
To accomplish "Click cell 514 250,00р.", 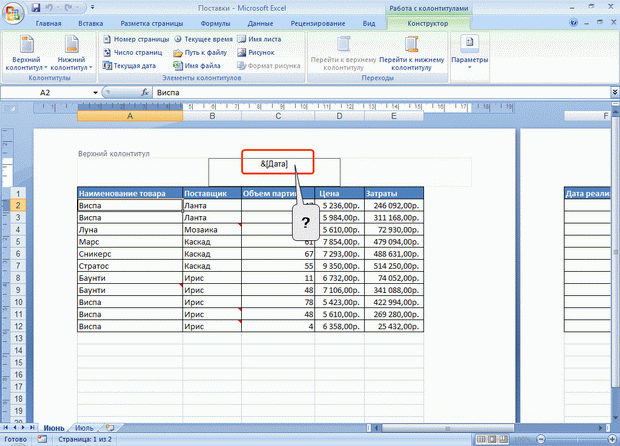I will click(394, 266).
